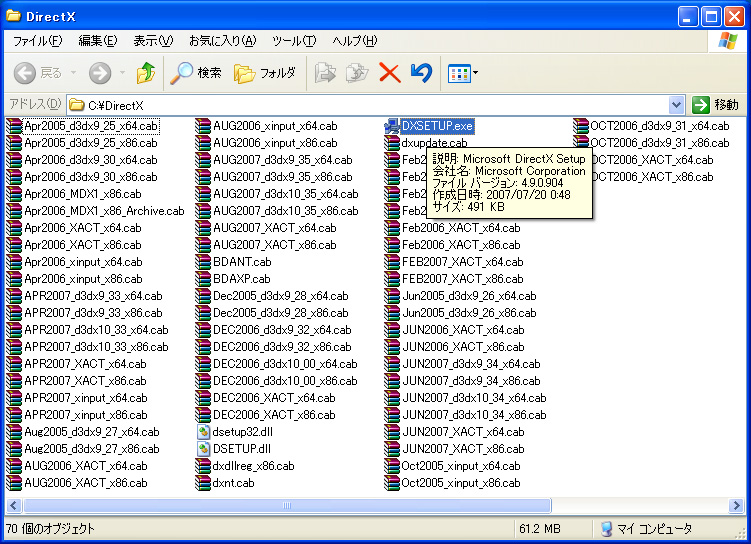
Task: Select the dxnt.cab file
Action: (x=233, y=483)
